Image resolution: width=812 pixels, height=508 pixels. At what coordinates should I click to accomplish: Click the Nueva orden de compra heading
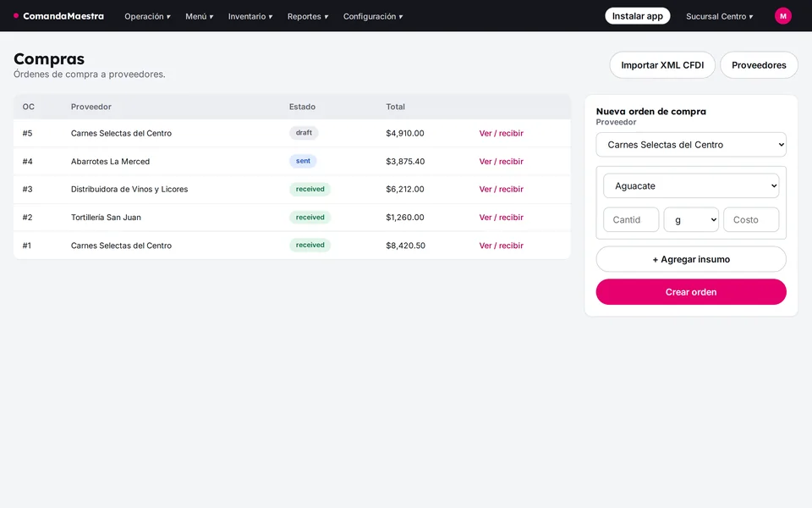click(x=651, y=112)
